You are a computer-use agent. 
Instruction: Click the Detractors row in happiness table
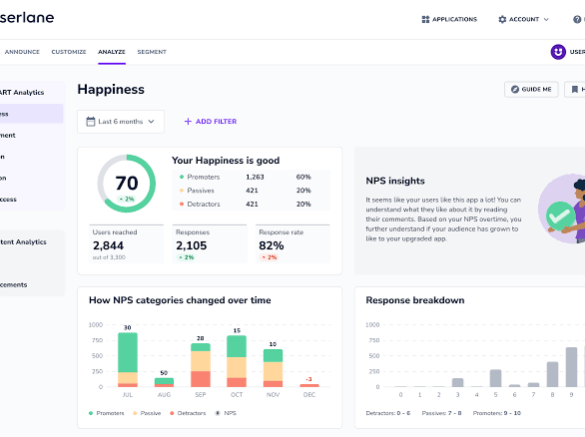(x=251, y=204)
